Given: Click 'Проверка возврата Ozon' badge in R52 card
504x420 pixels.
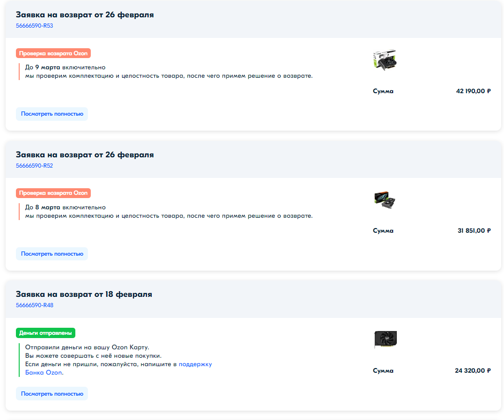Looking at the screenshot, I should 53,193.
